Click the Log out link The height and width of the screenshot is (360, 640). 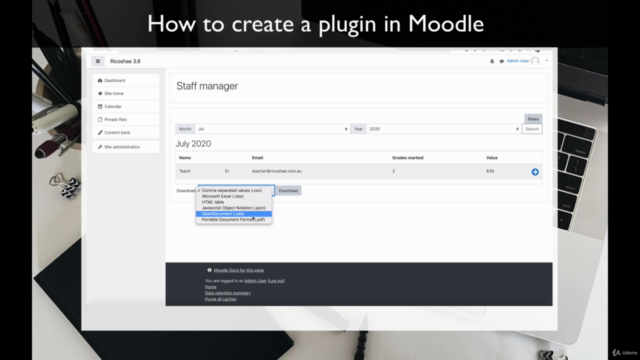tap(276, 281)
